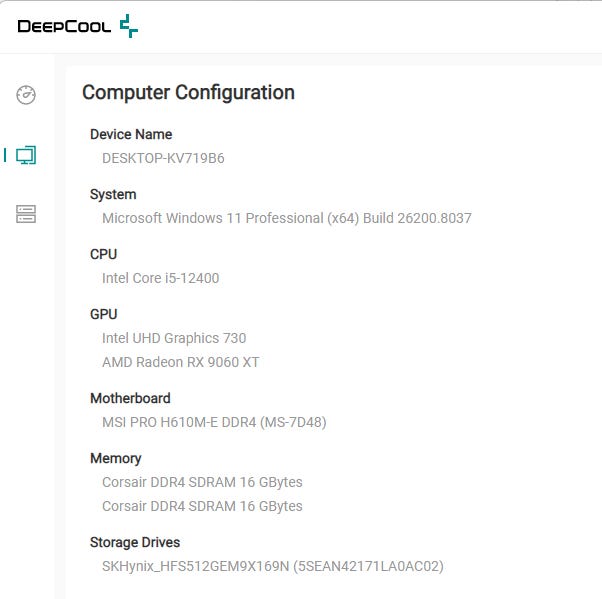The width and height of the screenshot is (602, 599).
Task: Select the SKHynix storage drive entry
Action: point(272,566)
